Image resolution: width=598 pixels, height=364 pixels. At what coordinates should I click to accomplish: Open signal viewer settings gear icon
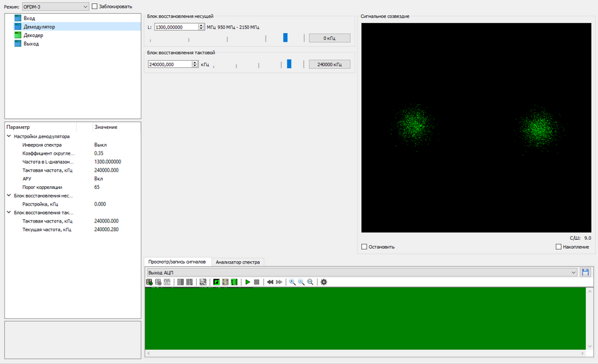[324, 282]
